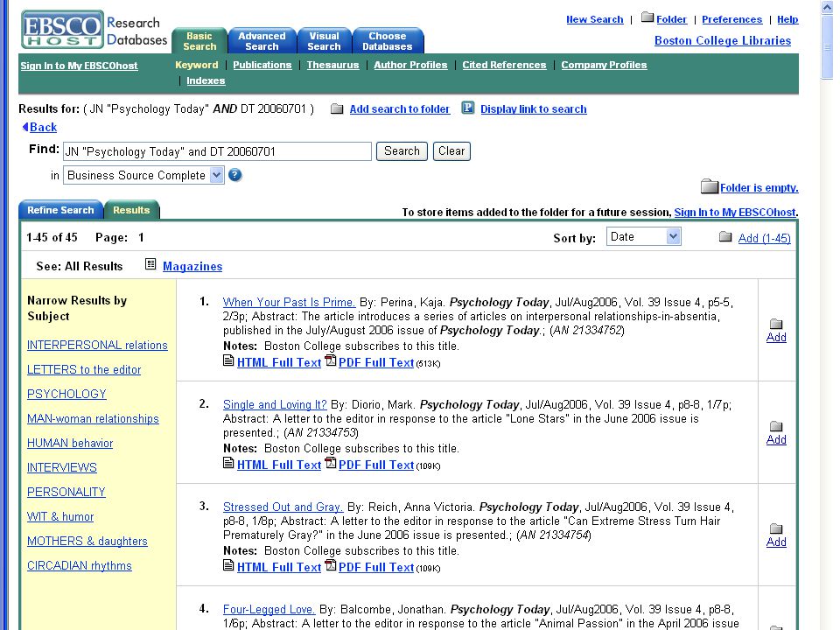The image size is (840, 630).
Task: Click the folder icon beside Add (1-45)
Action: 725,237
